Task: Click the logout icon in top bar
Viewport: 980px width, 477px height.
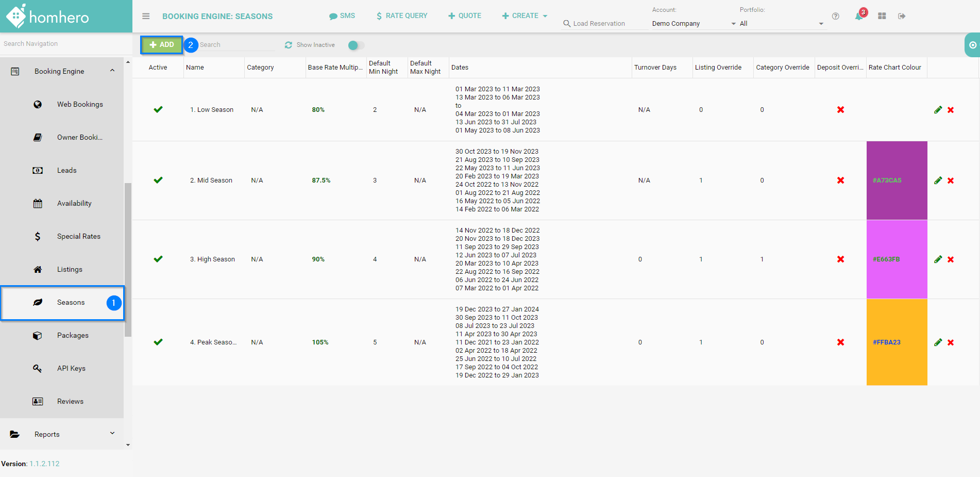Action: point(902,17)
